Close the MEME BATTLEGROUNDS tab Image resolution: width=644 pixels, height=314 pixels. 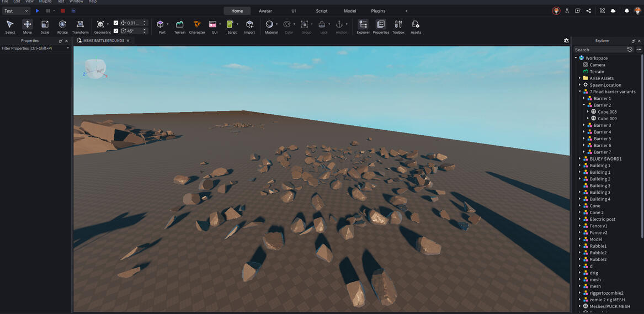pos(128,41)
